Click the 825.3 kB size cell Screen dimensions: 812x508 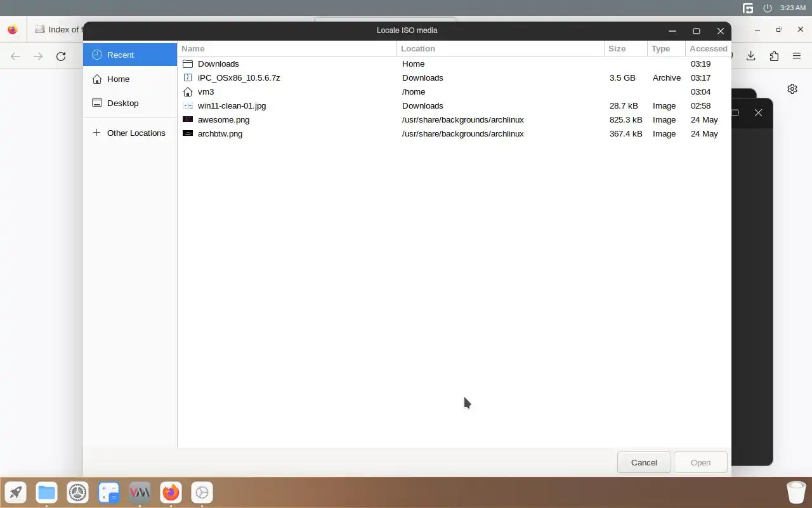(625, 119)
